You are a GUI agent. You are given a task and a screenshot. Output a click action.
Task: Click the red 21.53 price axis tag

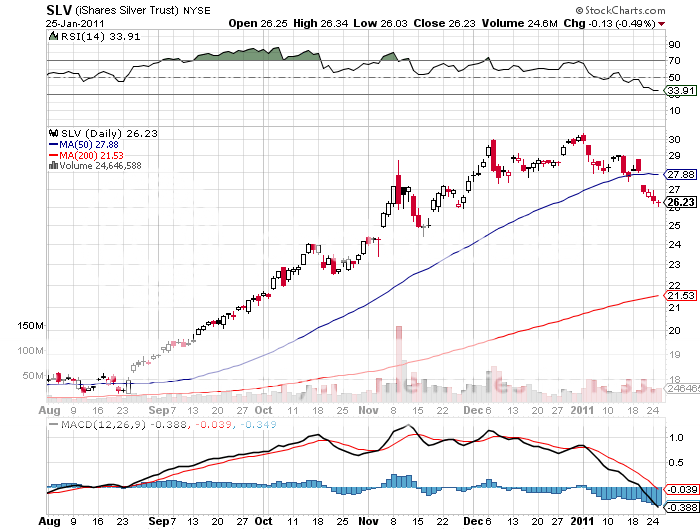(x=681, y=296)
